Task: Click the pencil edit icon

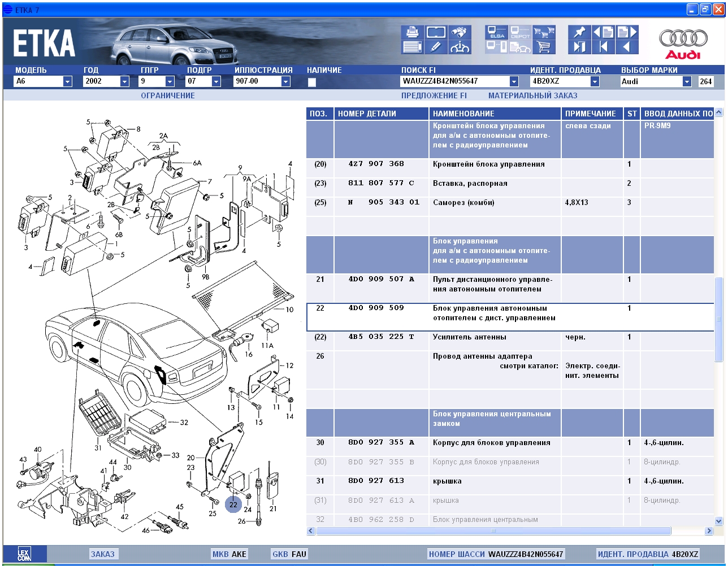Action: (x=436, y=47)
